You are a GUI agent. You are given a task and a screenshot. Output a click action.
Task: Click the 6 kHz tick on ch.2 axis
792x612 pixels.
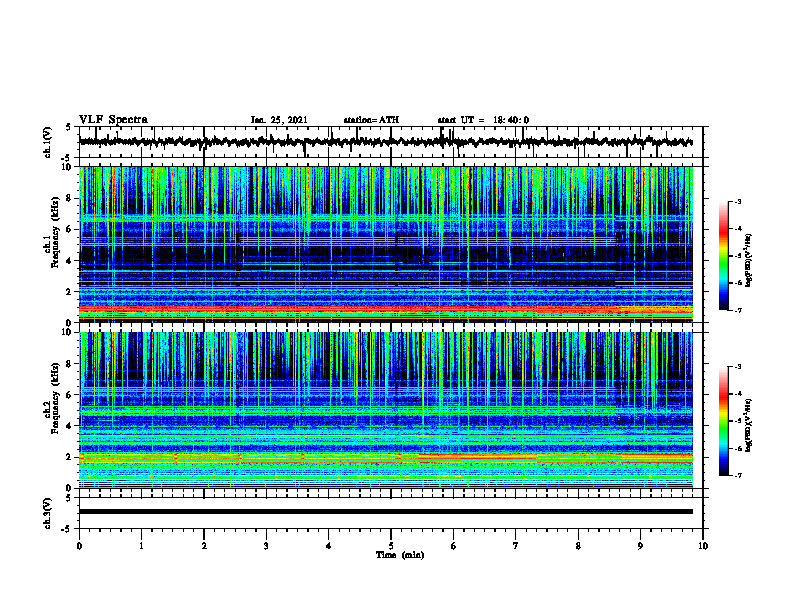(x=70, y=395)
